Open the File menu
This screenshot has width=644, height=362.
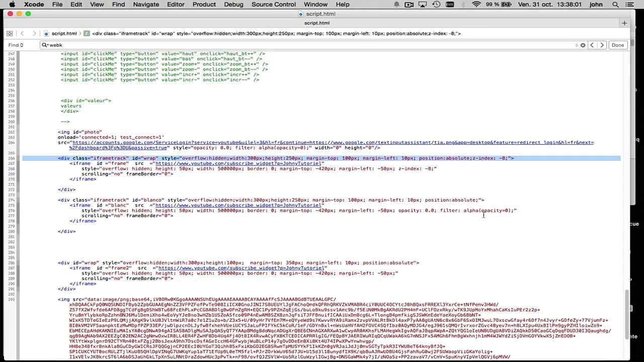[x=57, y=5]
